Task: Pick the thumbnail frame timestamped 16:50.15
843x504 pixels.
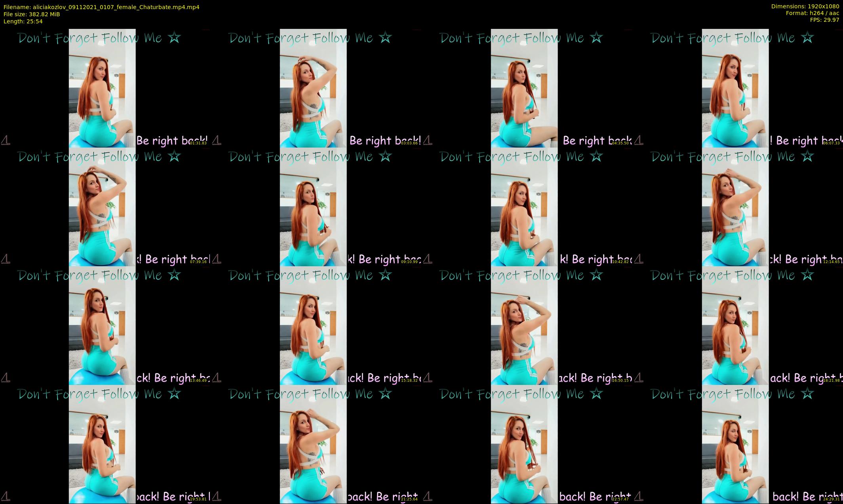Action: tap(527, 325)
